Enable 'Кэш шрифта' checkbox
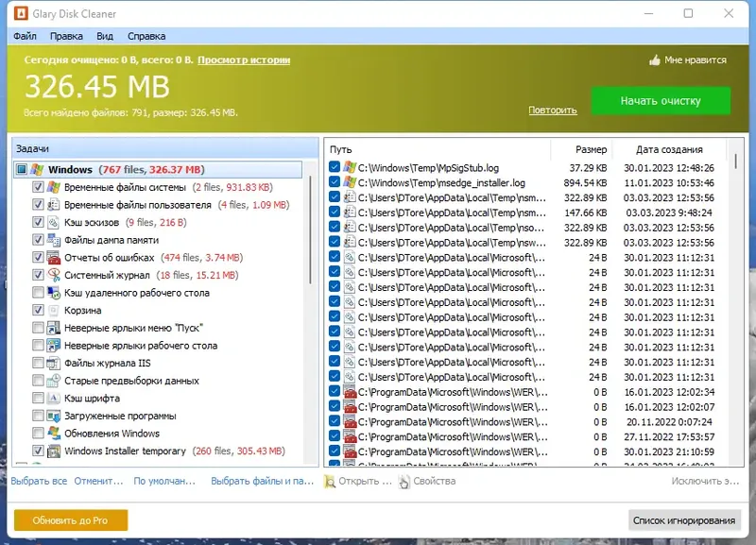 pos(38,398)
